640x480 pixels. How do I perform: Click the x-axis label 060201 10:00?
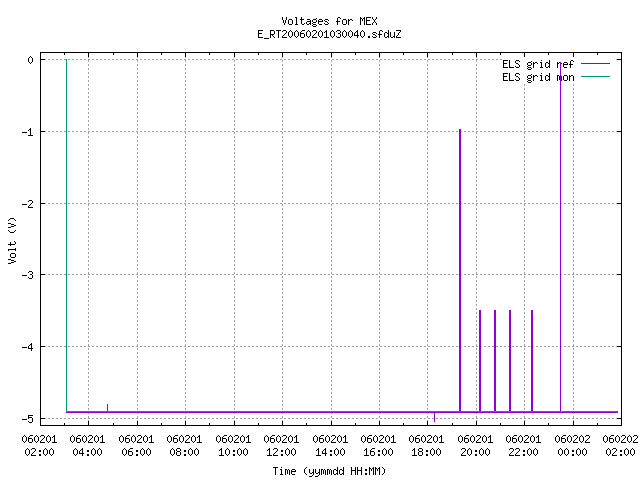pyautogui.click(x=233, y=446)
